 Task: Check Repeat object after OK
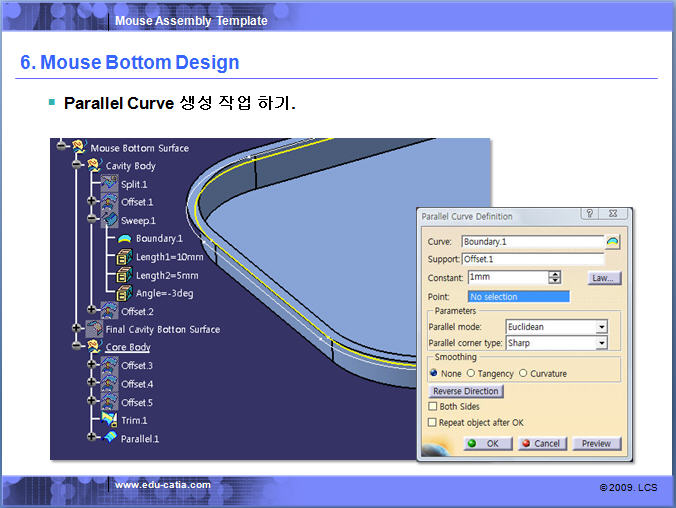(x=433, y=423)
